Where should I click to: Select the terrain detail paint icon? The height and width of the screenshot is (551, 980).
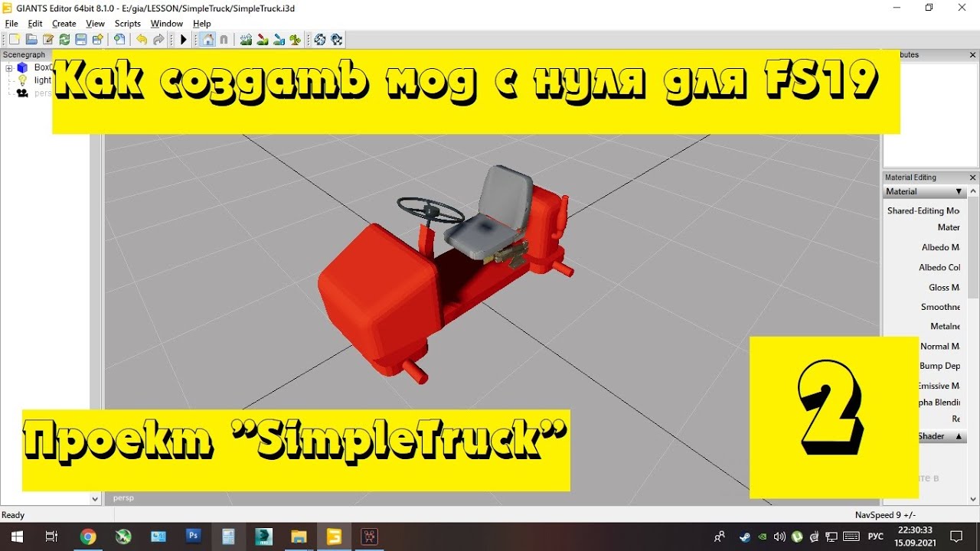(263, 40)
